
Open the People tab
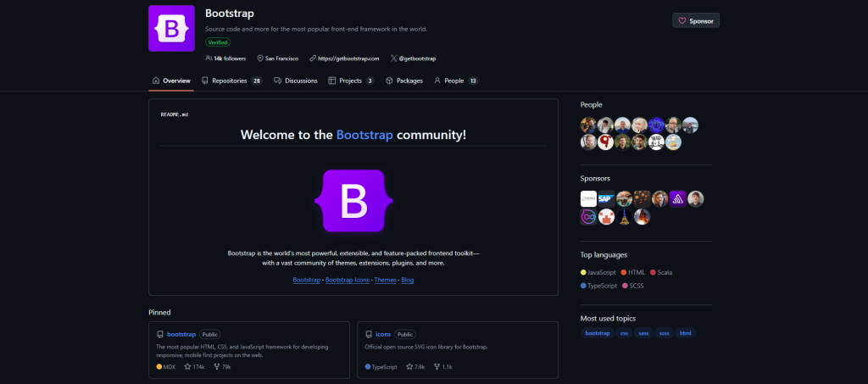pyautogui.click(x=456, y=81)
